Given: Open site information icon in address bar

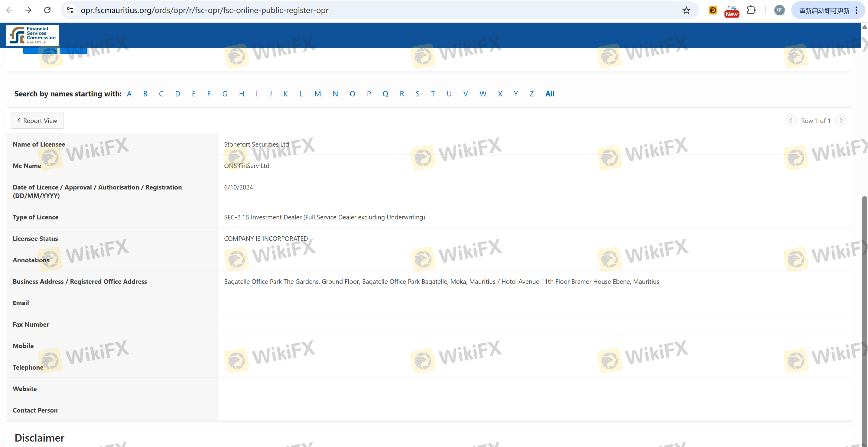Looking at the screenshot, I should (x=70, y=10).
